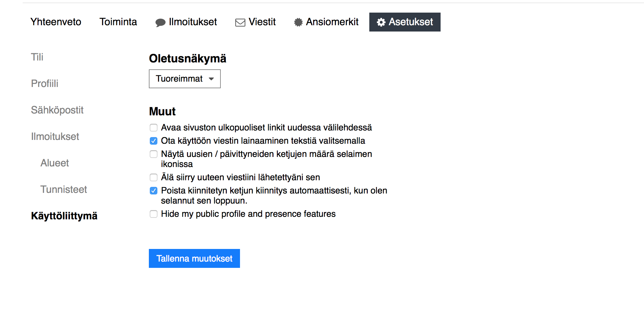Image resolution: width=644 pixels, height=329 pixels.
Task: Uncheck 'Poista kiinnitetyn ketjun kiinnitys' checkbox
Action: [x=154, y=191]
